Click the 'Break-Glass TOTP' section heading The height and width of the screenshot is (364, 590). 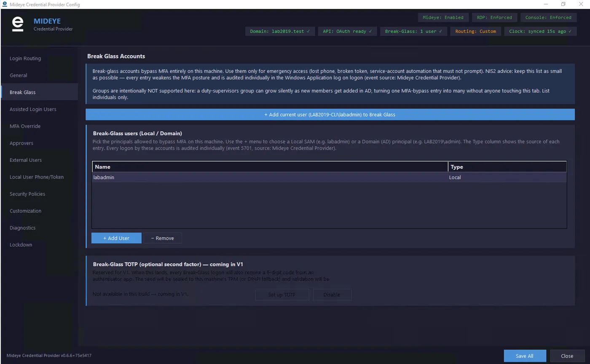click(x=168, y=264)
